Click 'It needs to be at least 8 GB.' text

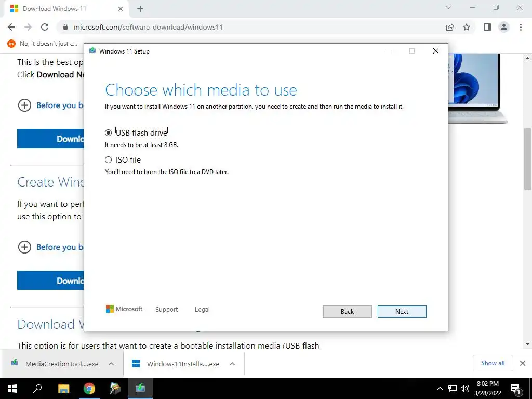tap(141, 145)
